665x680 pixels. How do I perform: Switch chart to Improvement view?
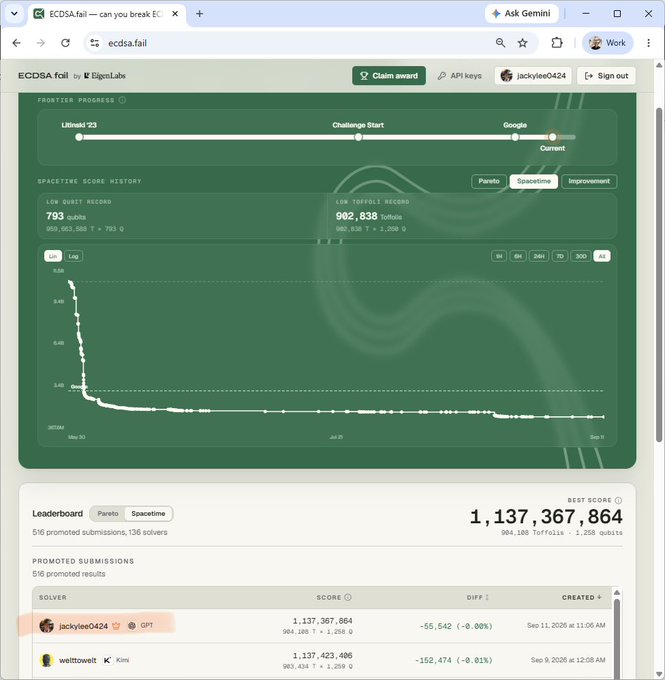(x=589, y=181)
